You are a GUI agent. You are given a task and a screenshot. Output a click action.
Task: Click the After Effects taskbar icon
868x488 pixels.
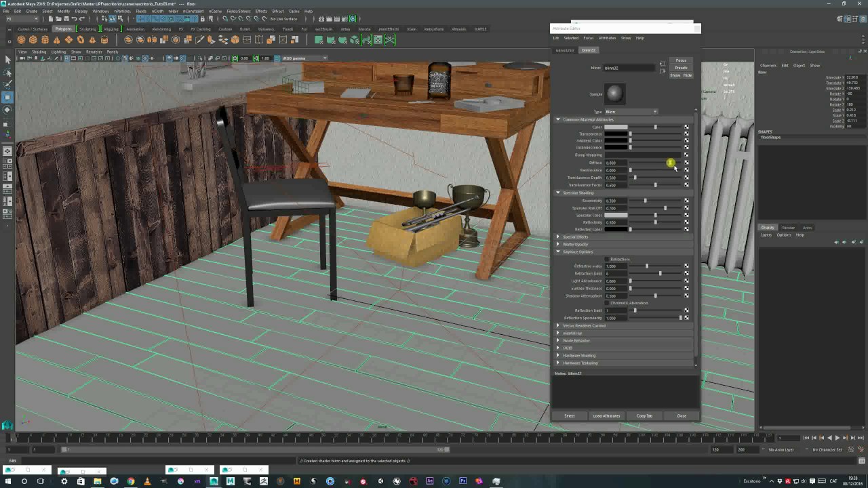click(429, 481)
